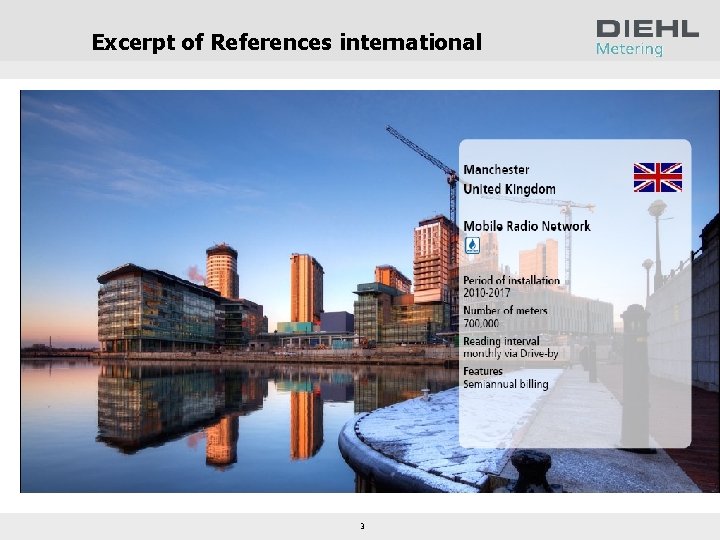Click the water drop meter icon
Image resolution: width=720 pixels, height=540 pixels.
click(472, 245)
